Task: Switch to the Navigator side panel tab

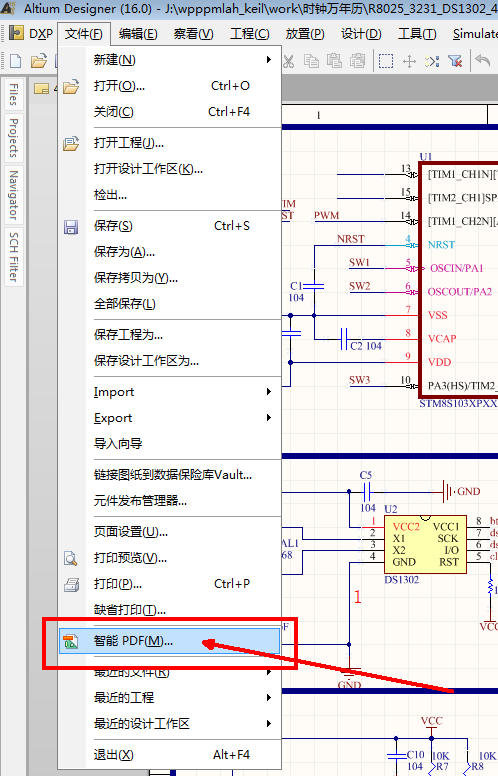Action: pos(13,195)
